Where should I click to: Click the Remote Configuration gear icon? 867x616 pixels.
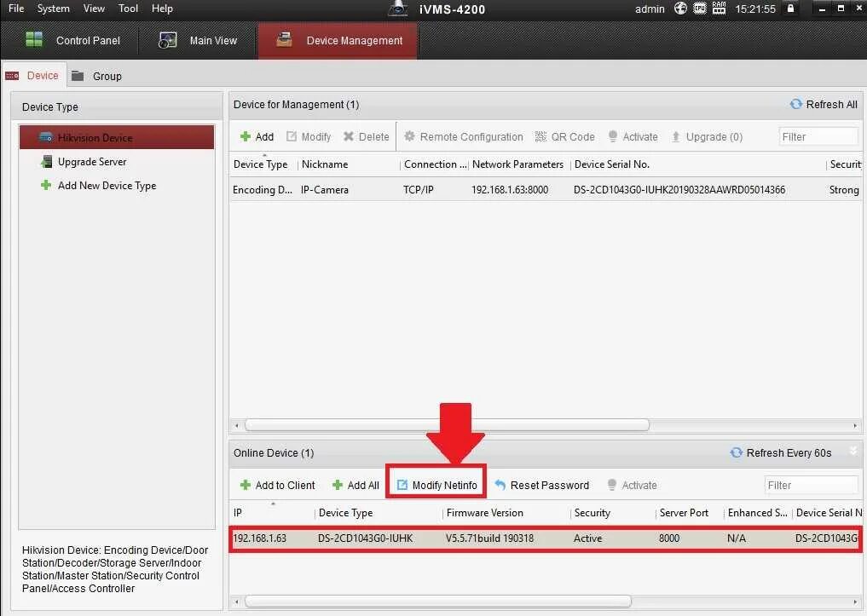[x=412, y=136]
